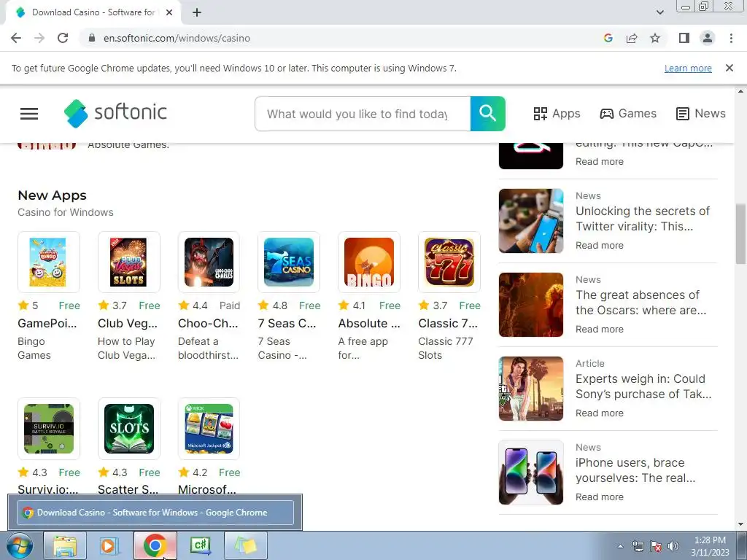Click the Google icon in address bar
The height and width of the screenshot is (560, 747).
608,38
